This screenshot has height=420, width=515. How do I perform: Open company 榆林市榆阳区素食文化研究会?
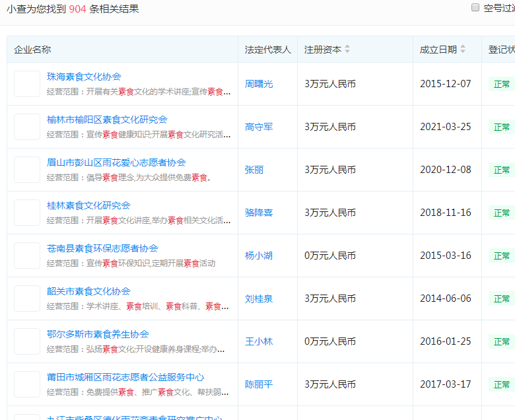point(107,120)
